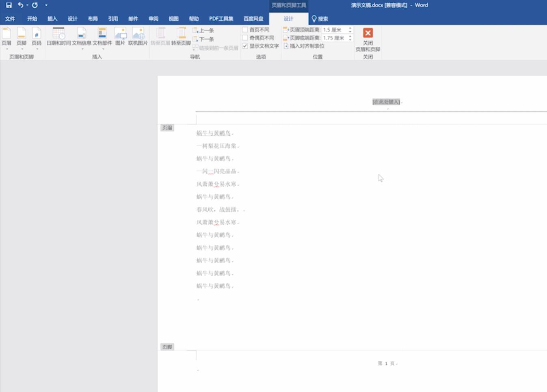This screenshot has width=547, height=392.
Task: Undo the last action
Action: [x=20, y=5]
